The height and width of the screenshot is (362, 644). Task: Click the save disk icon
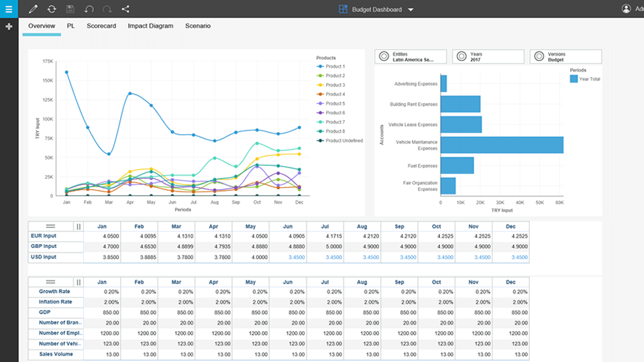point(70,9)
